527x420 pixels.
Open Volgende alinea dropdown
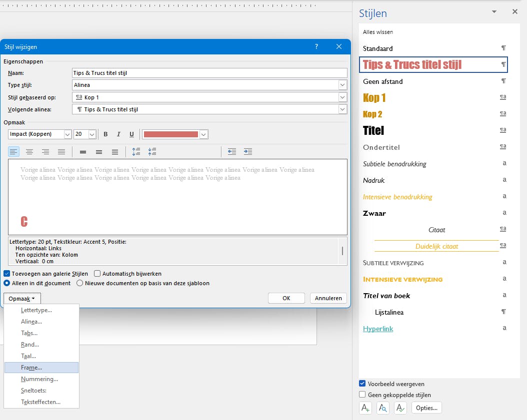(342, 109)
